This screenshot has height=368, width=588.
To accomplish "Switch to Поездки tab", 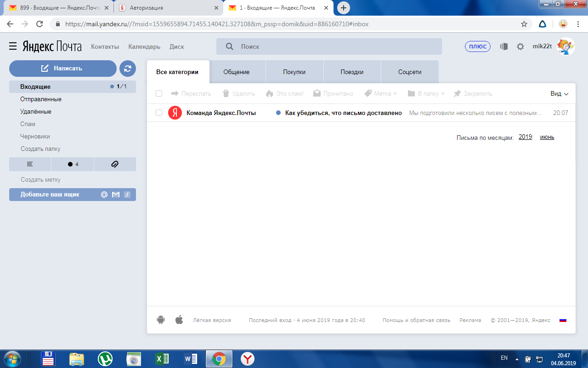I will (x=352, y=72).
